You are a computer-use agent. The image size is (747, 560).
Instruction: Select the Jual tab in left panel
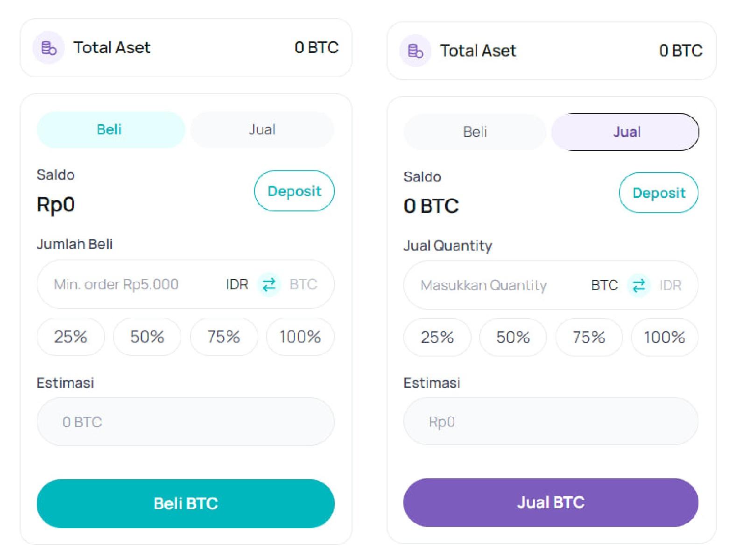[x=262, y=129]
